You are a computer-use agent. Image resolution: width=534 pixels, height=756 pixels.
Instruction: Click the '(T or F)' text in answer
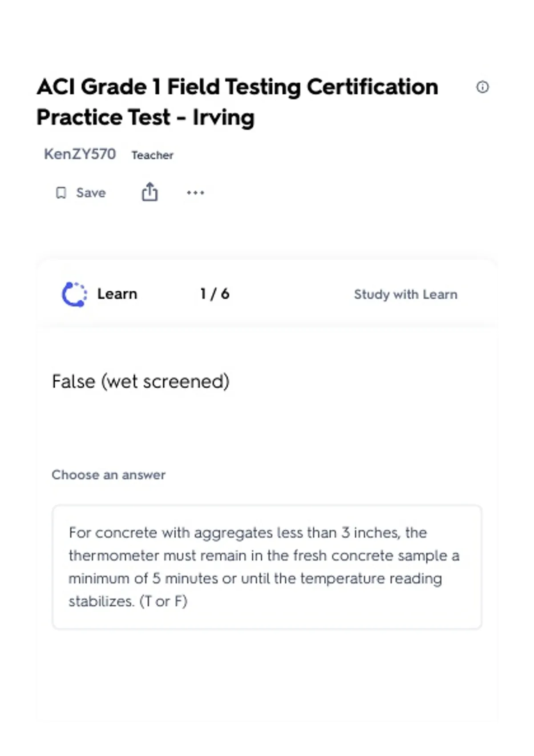coord(163,601)
